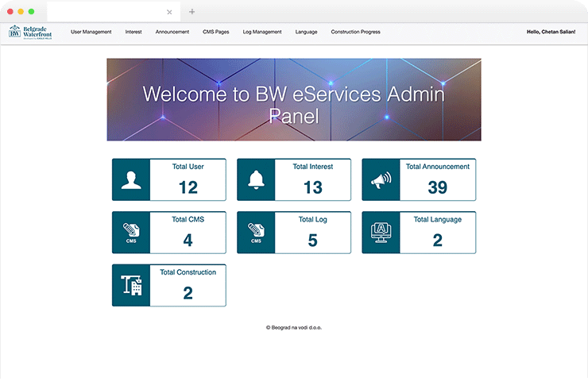Image resolution: width=588 pixels, height=389 pixels.
Task: Click the Total Interest count 13
Action: tap(313, 187)
